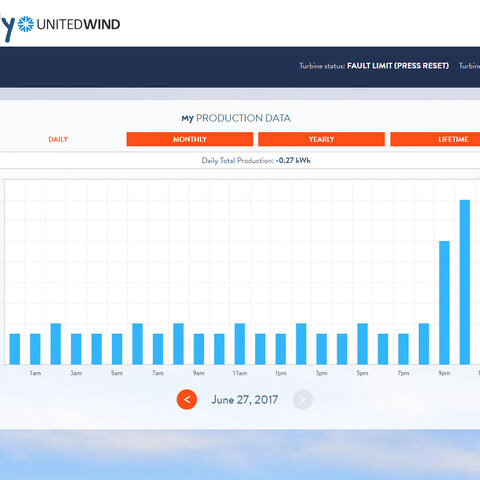
Task: Click the 5am production bar
Action: [117, 349]
